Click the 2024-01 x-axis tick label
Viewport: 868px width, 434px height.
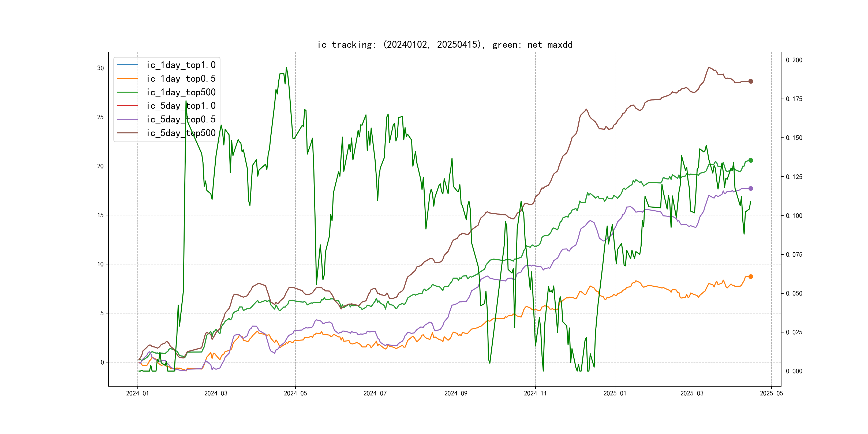click(x=137, y=393)
